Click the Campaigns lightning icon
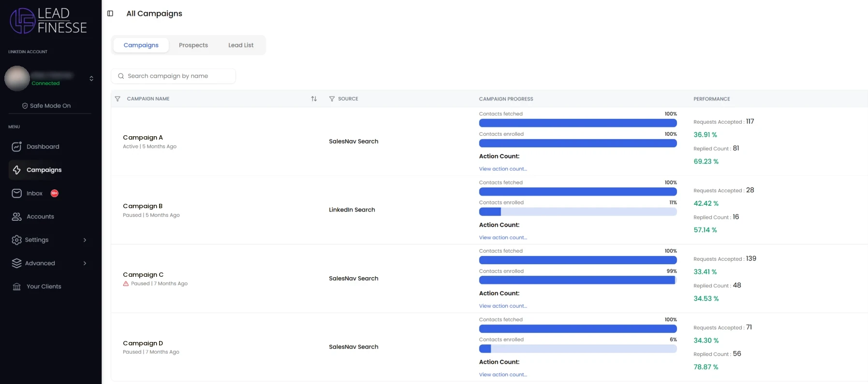The height and width of the screenshot is (384, 868). 17,170
